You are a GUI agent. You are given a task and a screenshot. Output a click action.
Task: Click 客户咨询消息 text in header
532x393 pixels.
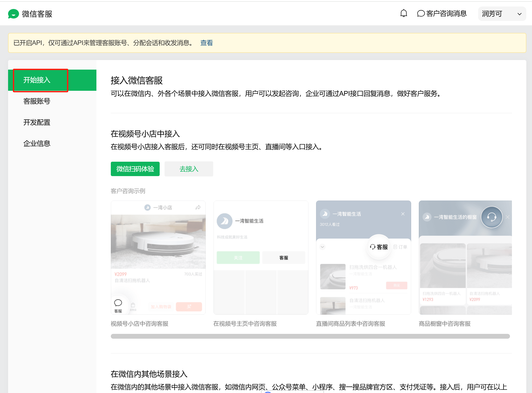click(x=446, y=14)
